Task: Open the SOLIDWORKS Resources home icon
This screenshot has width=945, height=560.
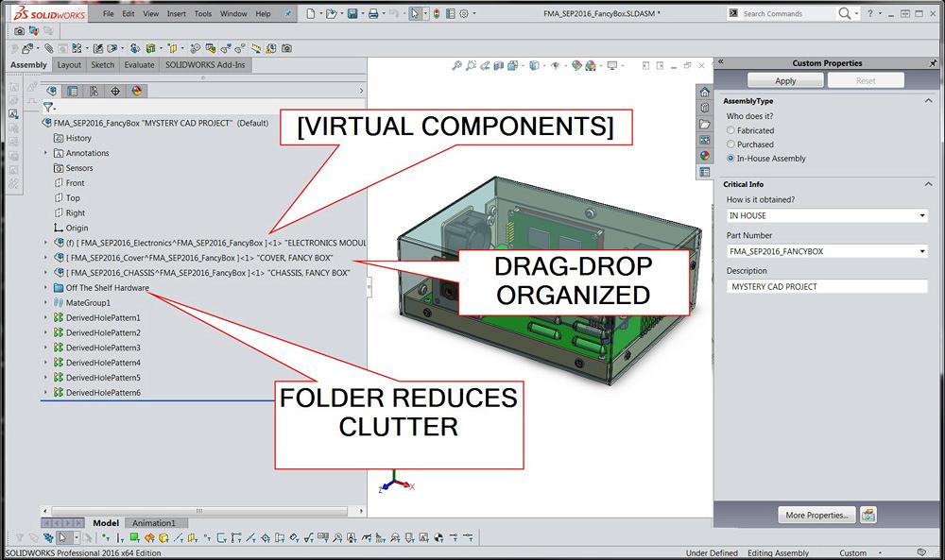Action: (x=705, y=93)
